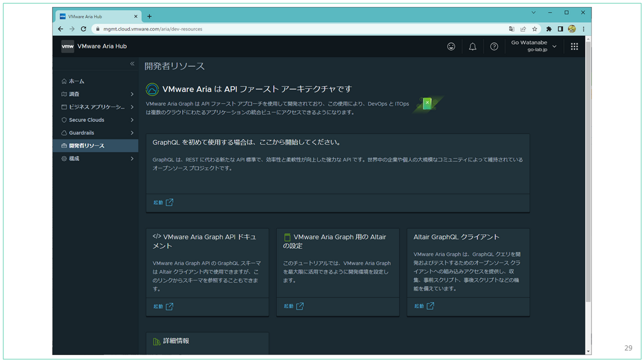Expand the 調査 menu chevron
This screenshot has height=362, width=644.
132,94
